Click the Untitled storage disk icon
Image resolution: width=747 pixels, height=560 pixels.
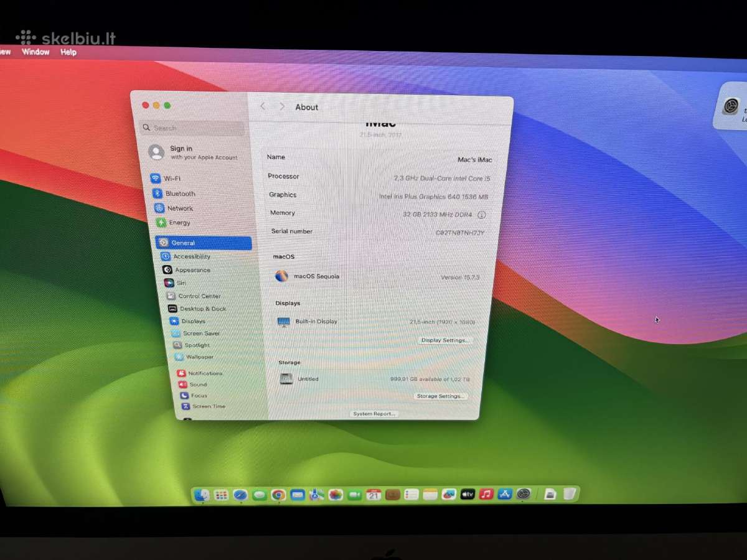(x=286, y=378)
